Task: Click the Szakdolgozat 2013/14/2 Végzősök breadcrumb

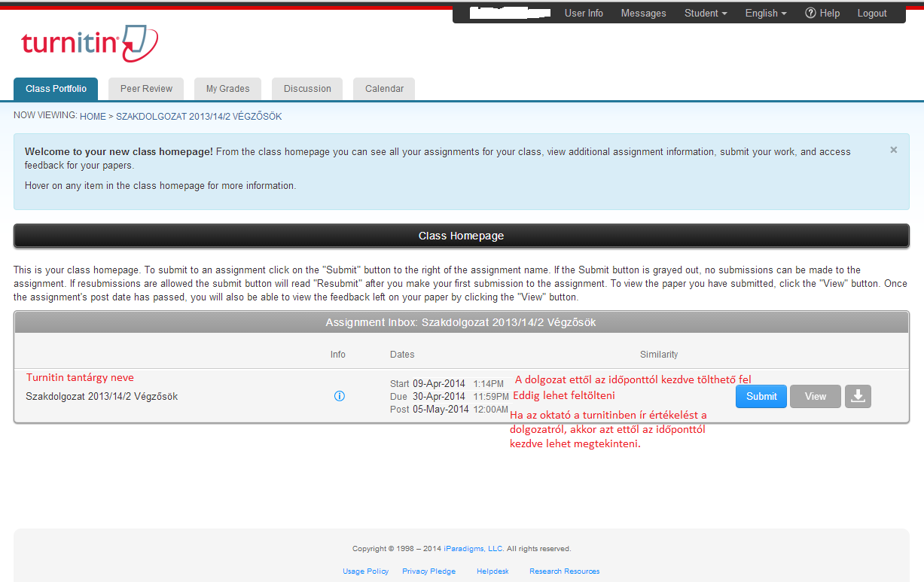Action: click(x=199, y=117)
